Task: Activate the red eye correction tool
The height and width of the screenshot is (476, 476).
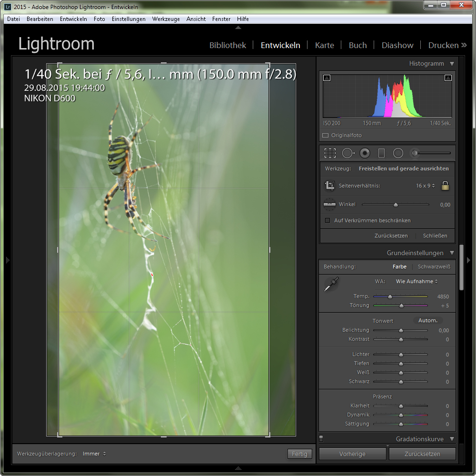Action: pyautogui.click(x=365, y=153)
